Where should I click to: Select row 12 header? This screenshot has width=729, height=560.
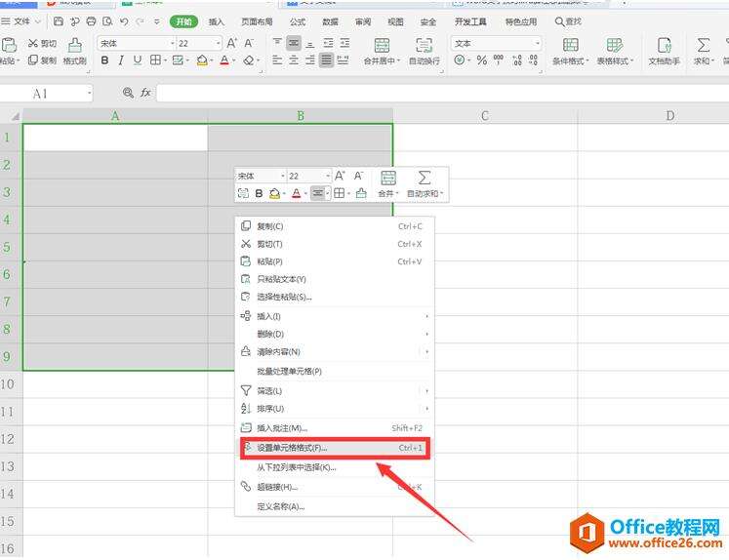pyautogui.click(x=8, y=439)
